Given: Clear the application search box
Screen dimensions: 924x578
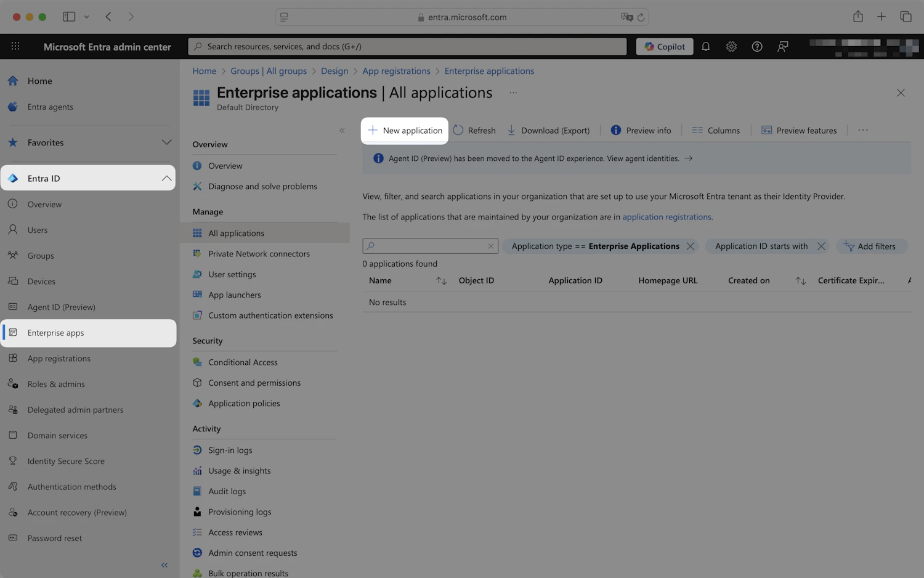Looking at the screenshot, I should tap(491, 246).
